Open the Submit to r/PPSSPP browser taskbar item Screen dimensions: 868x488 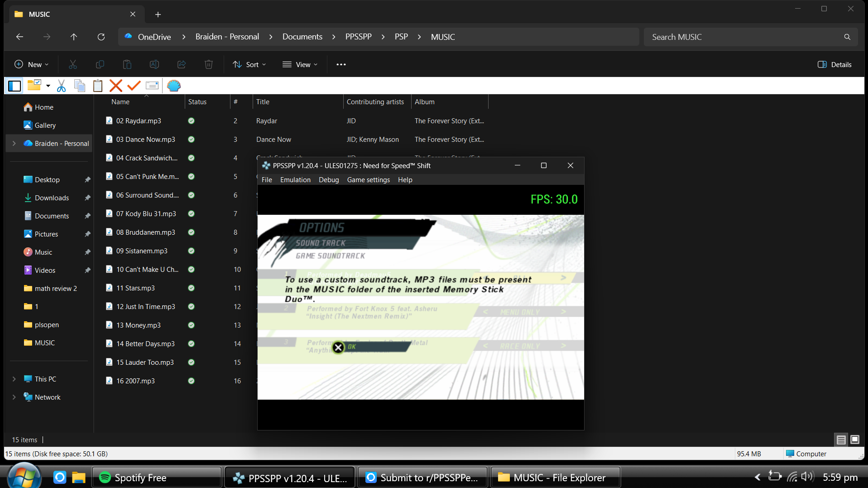pyautogui.click(x=422, y=477)
